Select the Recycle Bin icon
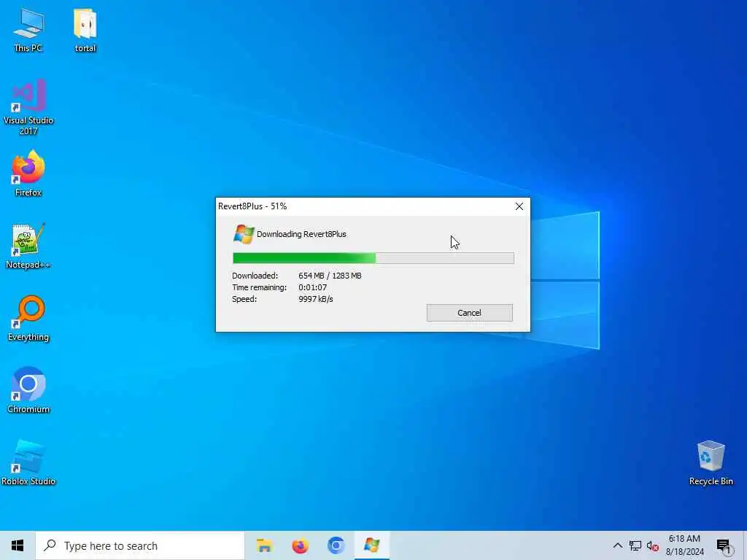747x560 pixels. point(711,462)
